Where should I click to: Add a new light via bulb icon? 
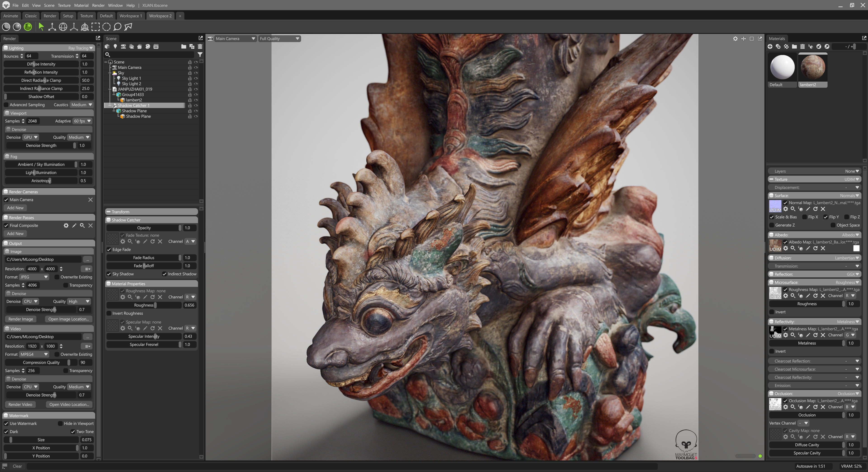[x=115, y=47]
